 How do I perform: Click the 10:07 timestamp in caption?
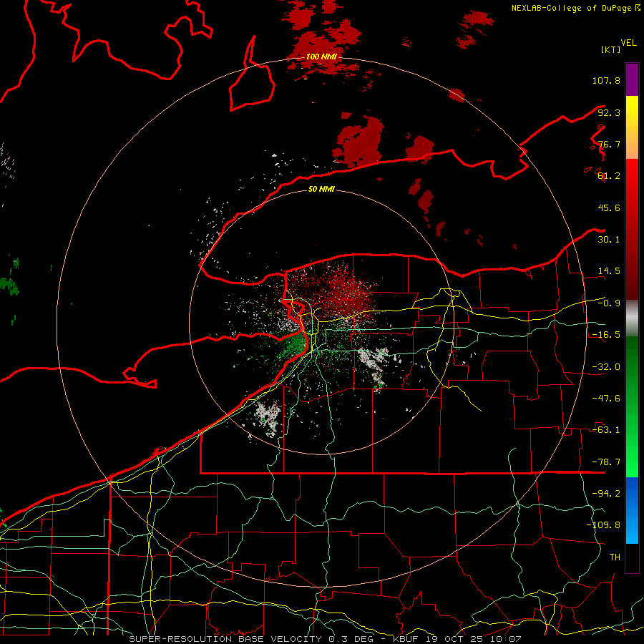(507, 639)
